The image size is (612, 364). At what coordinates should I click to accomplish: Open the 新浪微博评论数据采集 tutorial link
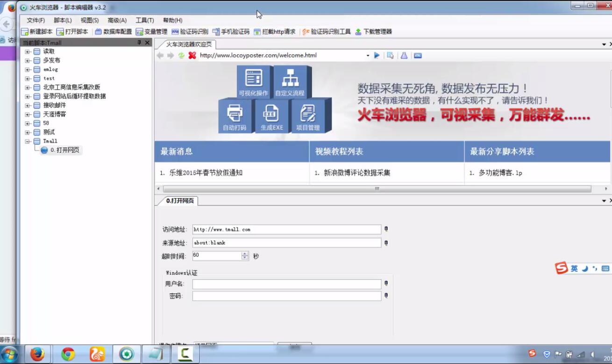pos(357,173)
